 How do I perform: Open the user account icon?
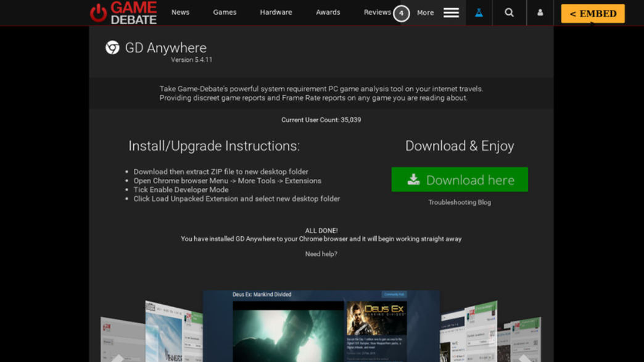click(540, 13)
